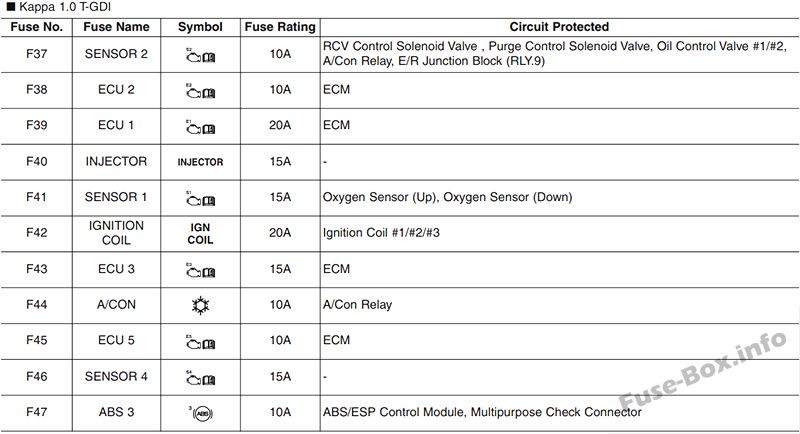Click the 20A rating in row F42
800x434 pixels.
[280, 233]
